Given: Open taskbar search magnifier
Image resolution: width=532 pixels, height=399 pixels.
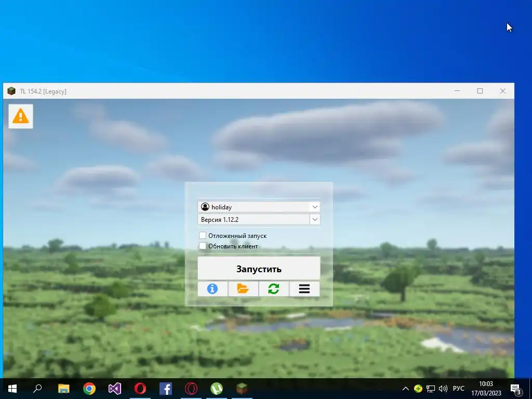Looking at the screenshot, I should [37, 389].
